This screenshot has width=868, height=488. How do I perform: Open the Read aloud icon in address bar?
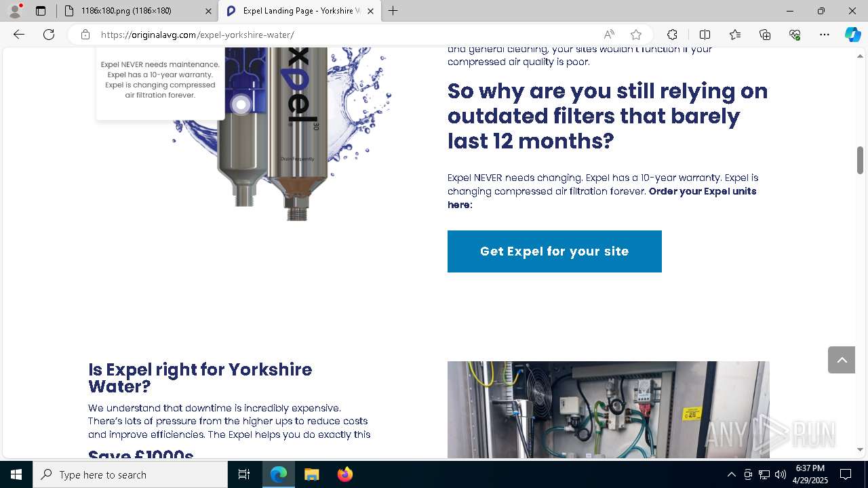pos(609,35)
